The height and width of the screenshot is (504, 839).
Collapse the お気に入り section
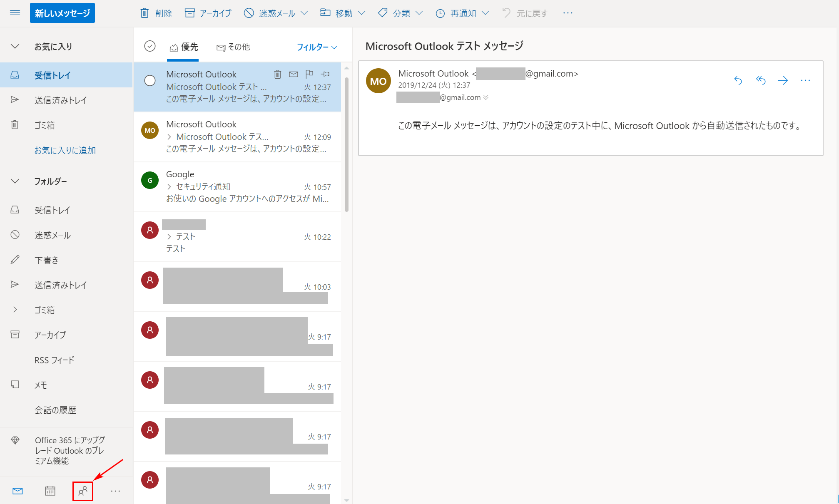point(15,46)
